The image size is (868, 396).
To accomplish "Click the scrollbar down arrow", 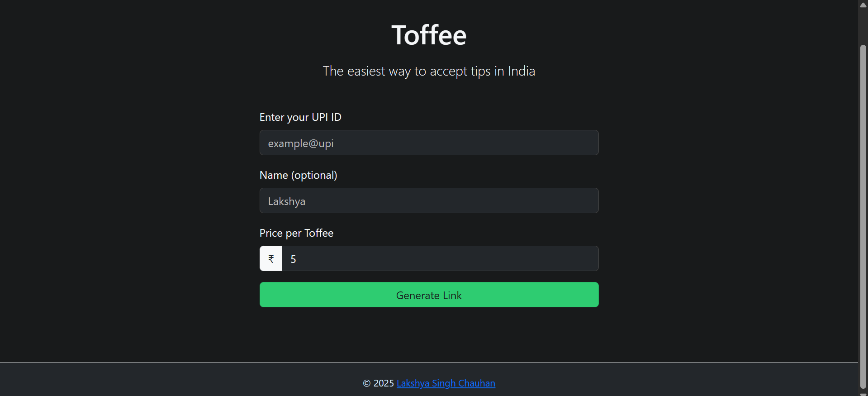I will pos(863,392).
